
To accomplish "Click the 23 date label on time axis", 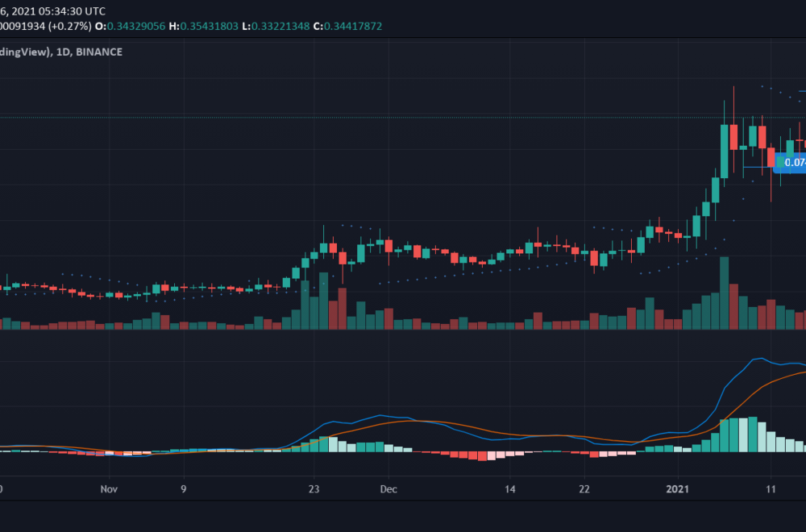I will coord(314,488).
